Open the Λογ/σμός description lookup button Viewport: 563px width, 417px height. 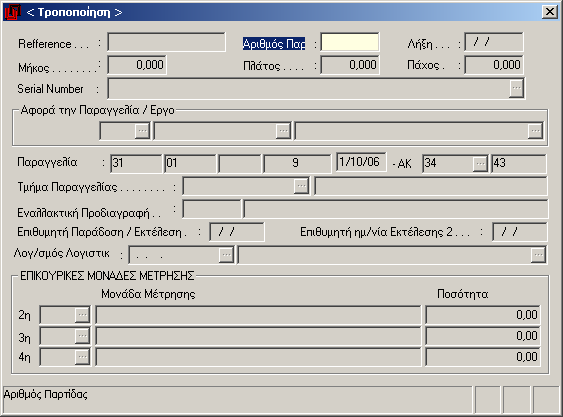[x=538, y=255]
